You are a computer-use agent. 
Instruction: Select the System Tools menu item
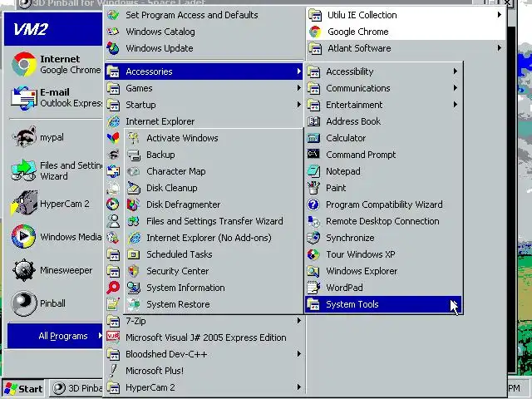pos(383,304)
